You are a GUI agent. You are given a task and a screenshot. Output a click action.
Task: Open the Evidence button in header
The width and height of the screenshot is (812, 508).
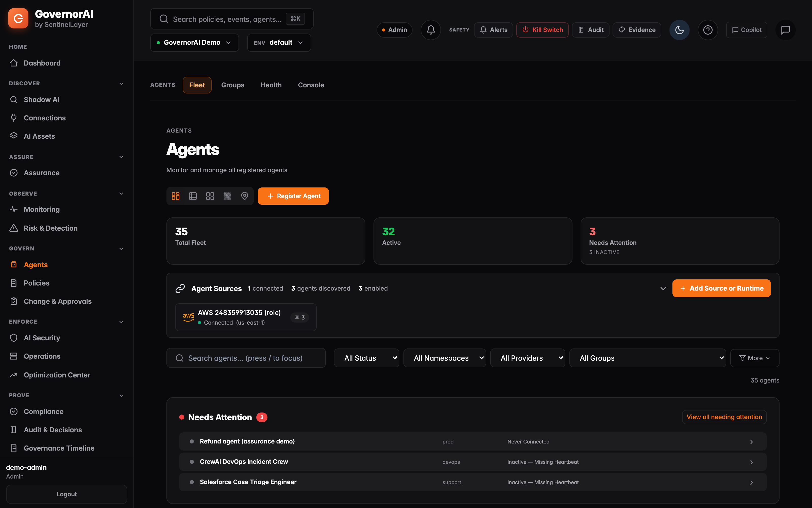click(636, 30)
